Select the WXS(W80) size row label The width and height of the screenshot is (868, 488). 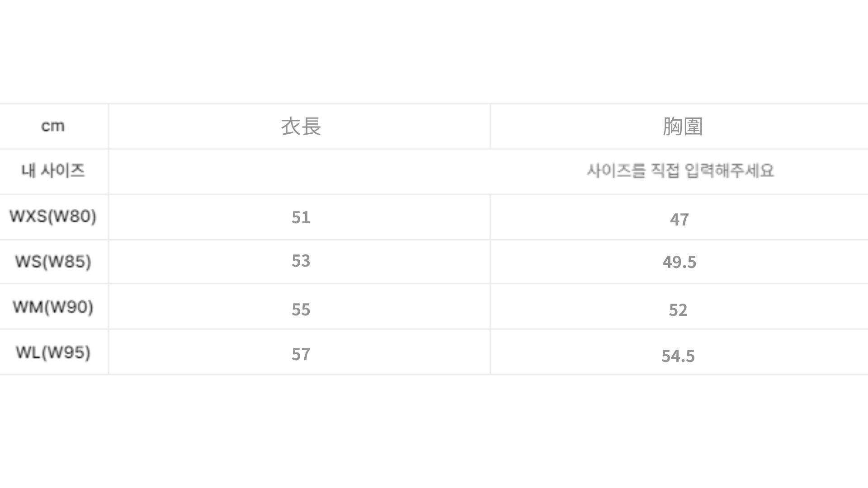[53, 216]
